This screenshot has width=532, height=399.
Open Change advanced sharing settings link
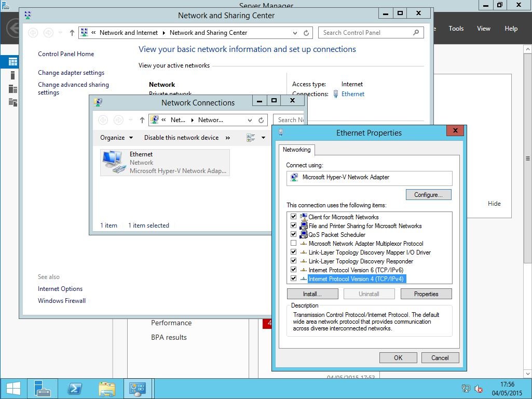(x=73, y=88)
